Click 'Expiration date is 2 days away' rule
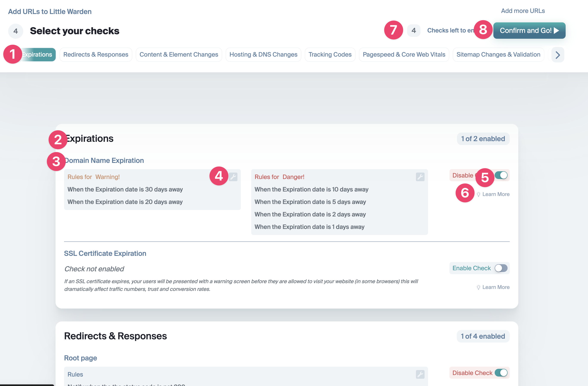Viewport: 588px width, 386px height. point(310,214)
